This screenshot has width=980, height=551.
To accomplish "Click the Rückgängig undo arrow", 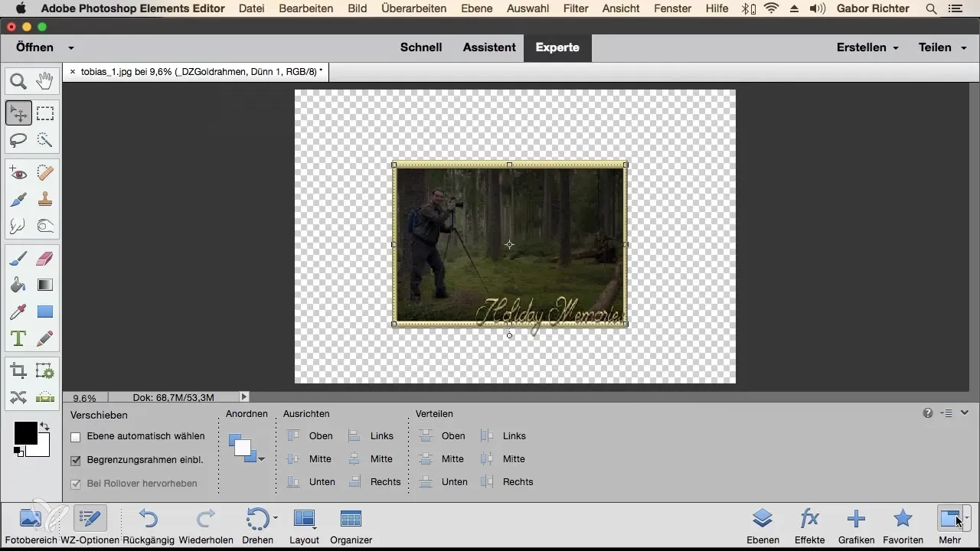I will (x=149, y=525).
